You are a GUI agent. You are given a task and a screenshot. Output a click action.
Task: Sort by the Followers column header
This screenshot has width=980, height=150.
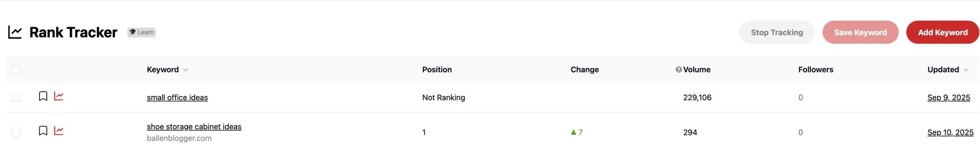coord(816,69)
